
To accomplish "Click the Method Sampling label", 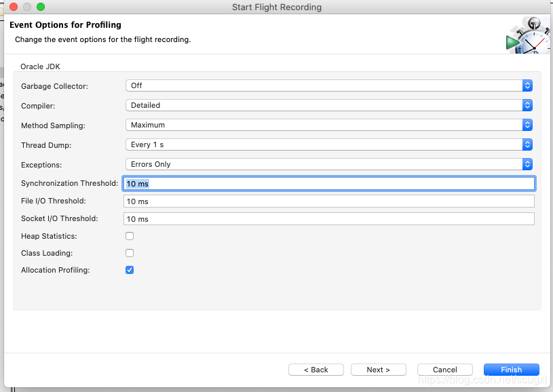I will coord(53,125).
